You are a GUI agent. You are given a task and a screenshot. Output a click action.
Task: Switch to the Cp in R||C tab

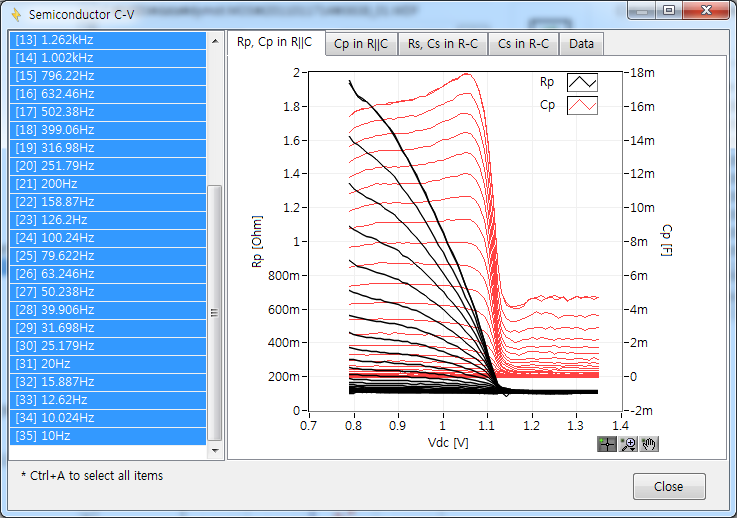[x=361, y=44]
